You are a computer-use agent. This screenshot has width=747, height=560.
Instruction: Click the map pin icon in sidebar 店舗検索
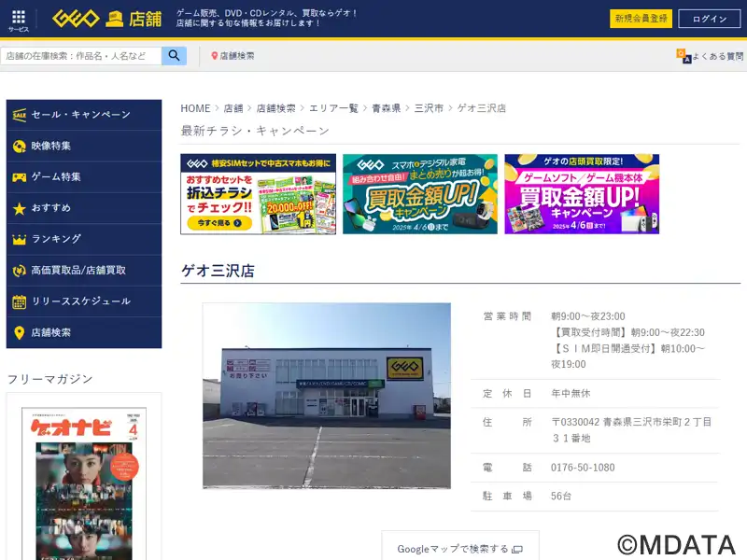point(20,333)
